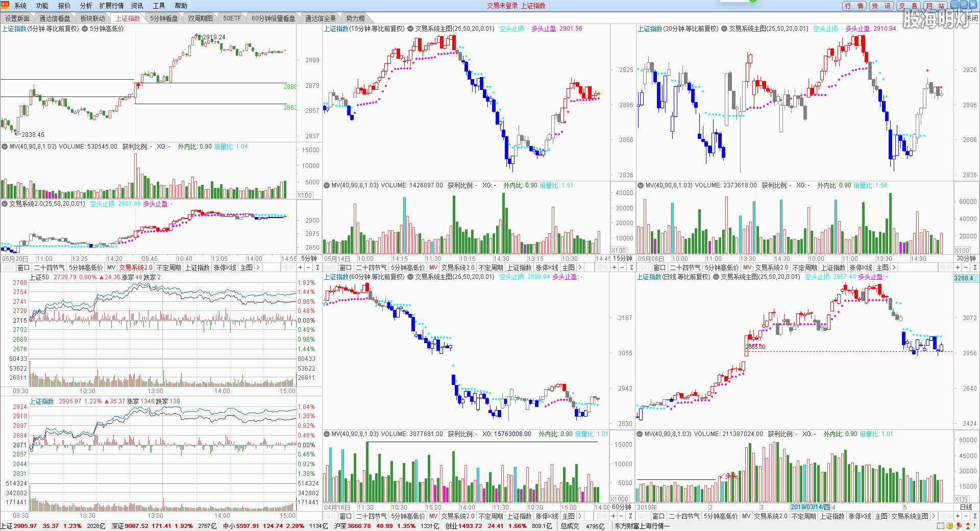Screen dimensions: 980x531
Task: Click the Z button in the 5-minute panel
Action: point(317,268)
